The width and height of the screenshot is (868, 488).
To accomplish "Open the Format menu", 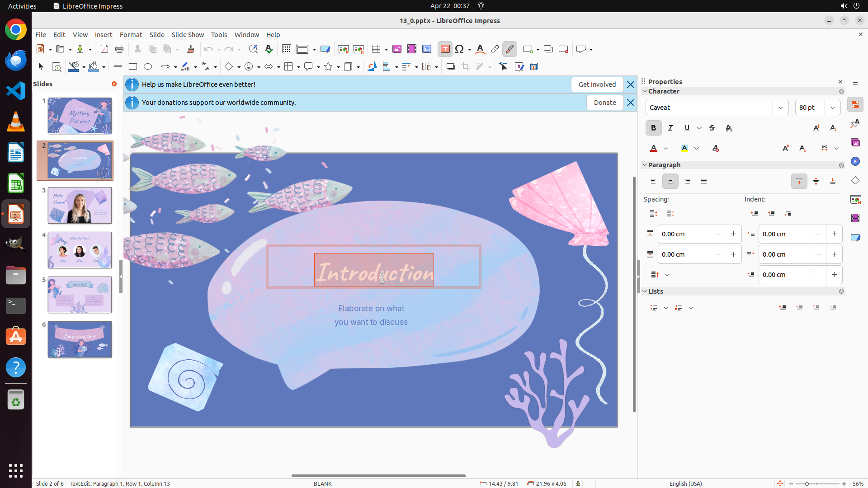I will point(131,35).
